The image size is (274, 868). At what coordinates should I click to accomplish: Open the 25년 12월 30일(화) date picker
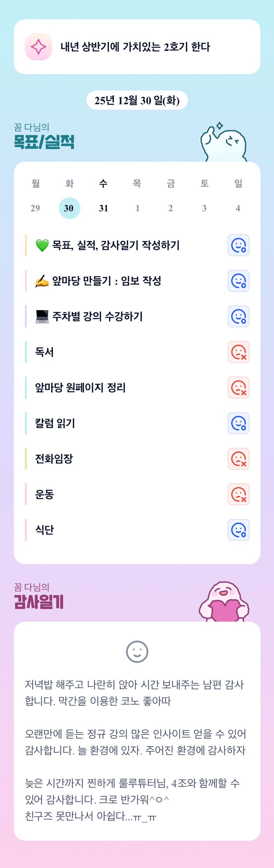137,100
